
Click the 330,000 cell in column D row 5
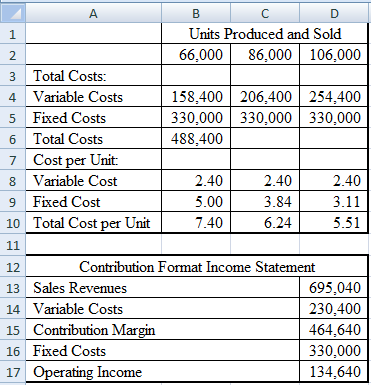334,118
